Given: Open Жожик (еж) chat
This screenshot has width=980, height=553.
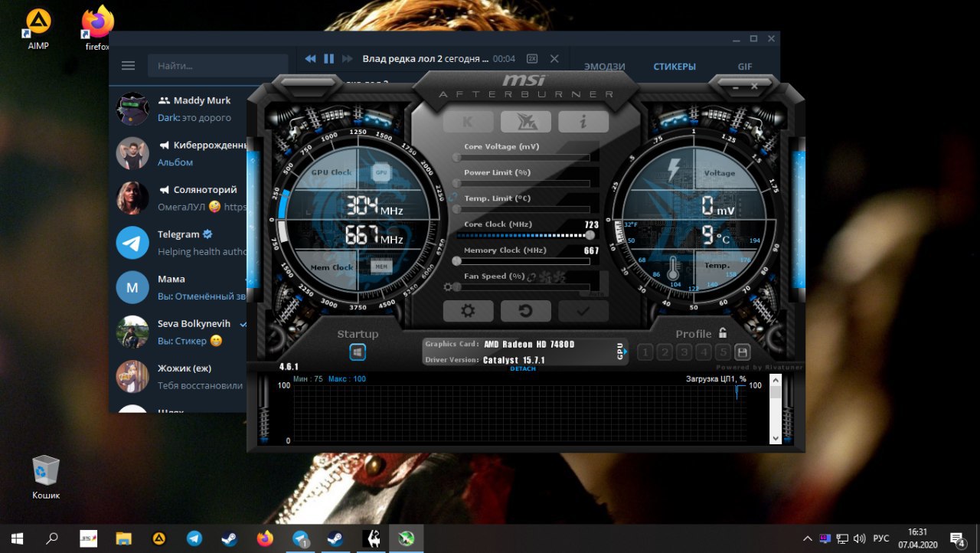Looking at the screenshot, I should point(178,376).
